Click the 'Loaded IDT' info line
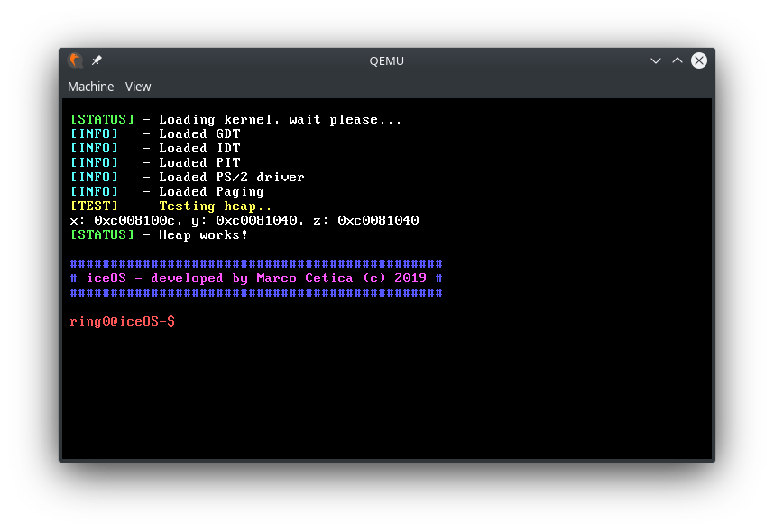The width and height of the screenshot is (774, 532). coord(199,148)
